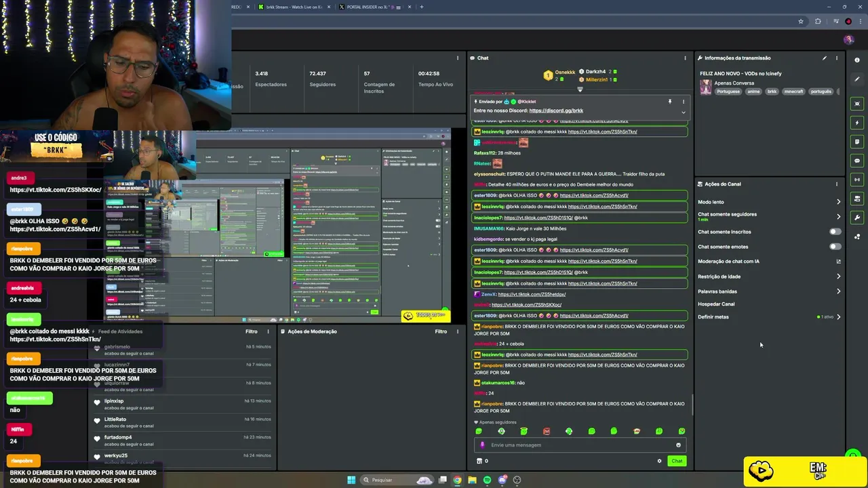Toggle Chat somente inscritos switch
Viewport: 868px width, 488px height.
[835, 232]
